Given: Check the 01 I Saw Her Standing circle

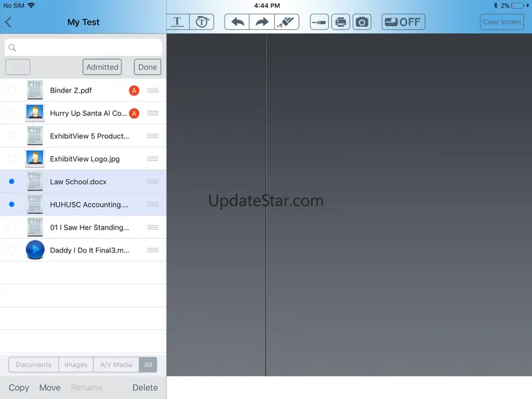Looking at the screenshot, I should (x=12, y=227).
